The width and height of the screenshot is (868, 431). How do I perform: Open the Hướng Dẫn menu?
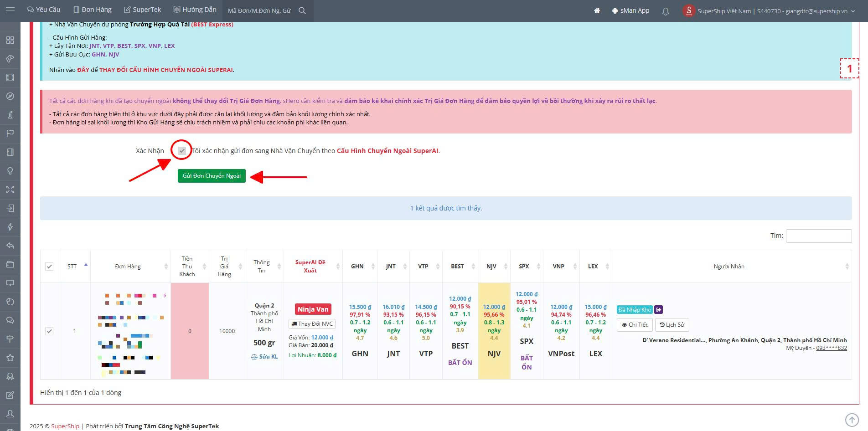point(195,10)
